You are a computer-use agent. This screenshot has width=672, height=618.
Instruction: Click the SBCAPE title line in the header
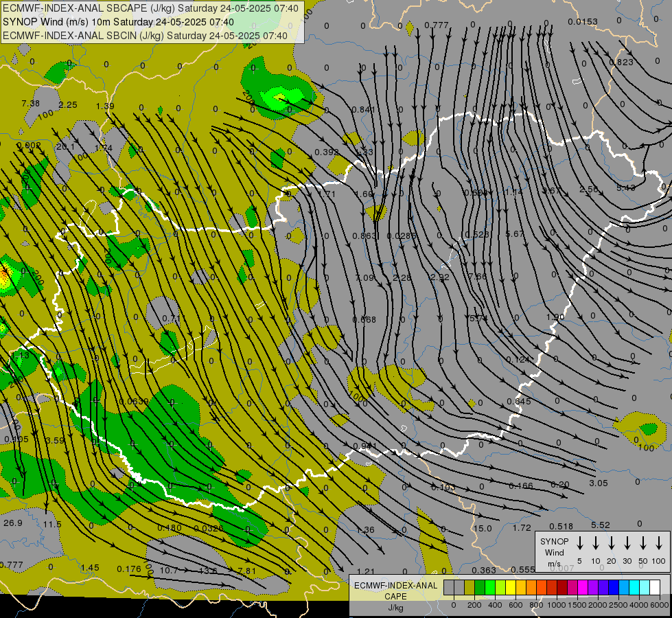pyautogui.click(x=150, y=8)
